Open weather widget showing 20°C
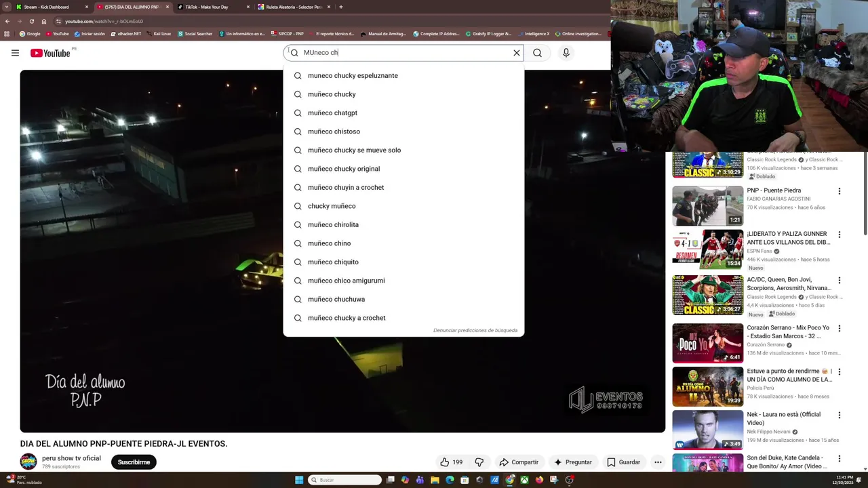The height and width of the screenshot is (488, 868). tap(24, 480)
